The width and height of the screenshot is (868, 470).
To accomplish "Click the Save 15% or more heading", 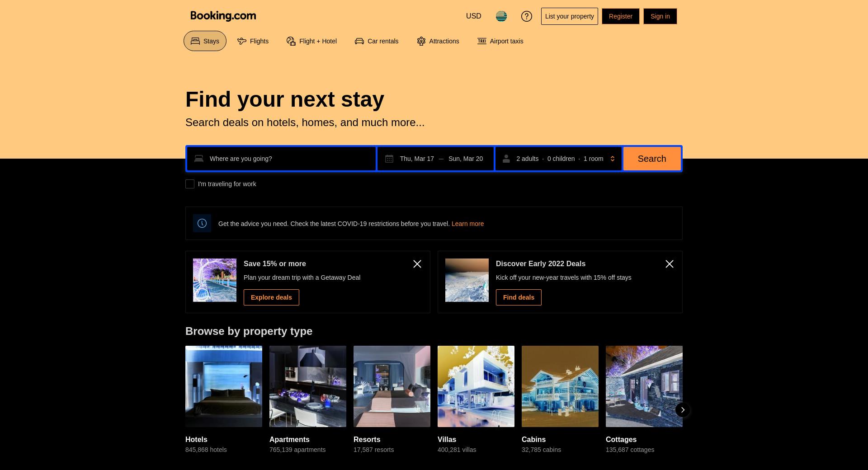I will click(274, 263).
